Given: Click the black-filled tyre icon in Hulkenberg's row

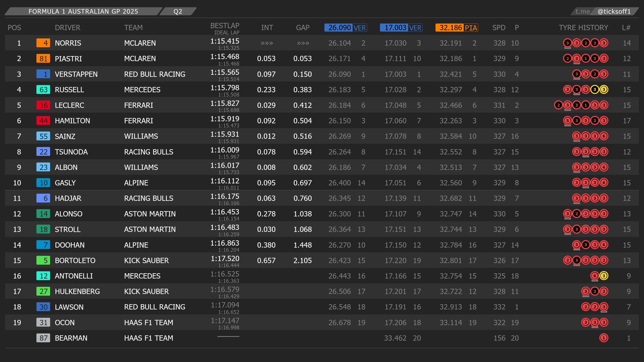Looking at the screenshot, I should 594,291.
